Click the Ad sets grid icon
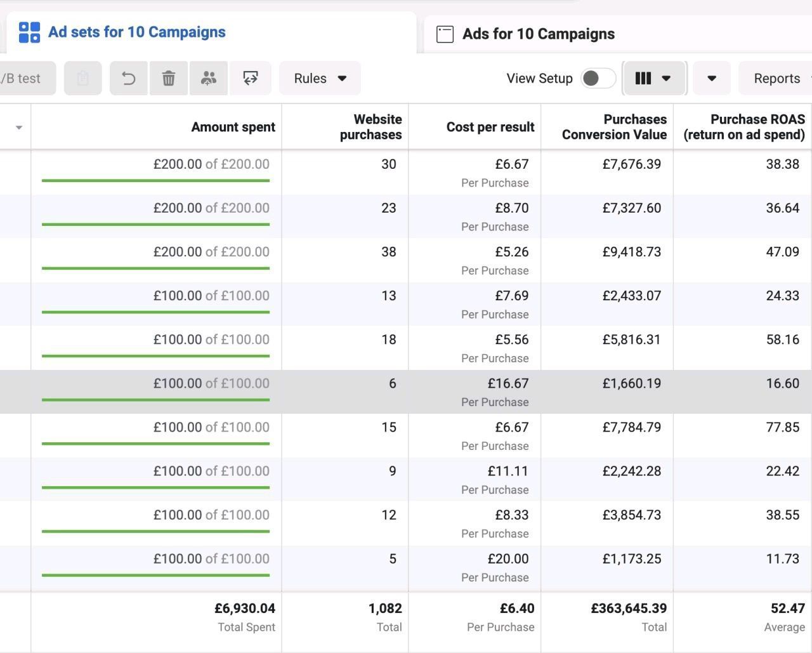Image resolution: width=812 pixels, height=653 pixels. click(29, 32)
